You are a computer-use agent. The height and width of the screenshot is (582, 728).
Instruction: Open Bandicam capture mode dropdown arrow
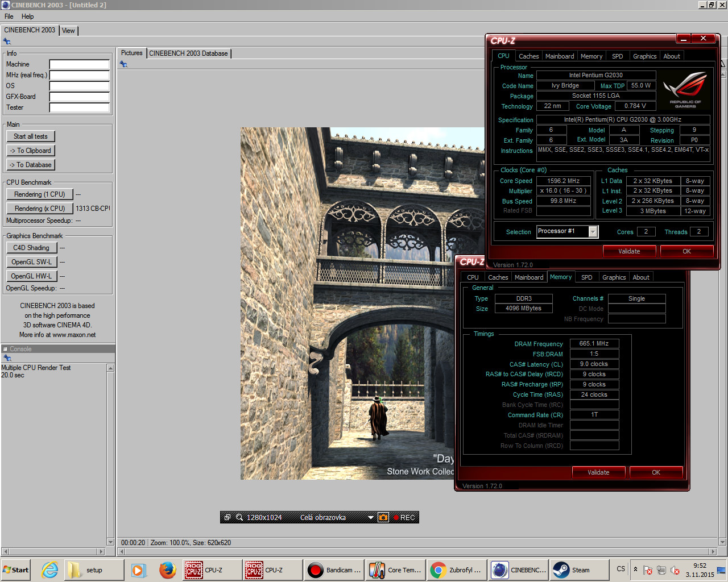coord(371,517)
